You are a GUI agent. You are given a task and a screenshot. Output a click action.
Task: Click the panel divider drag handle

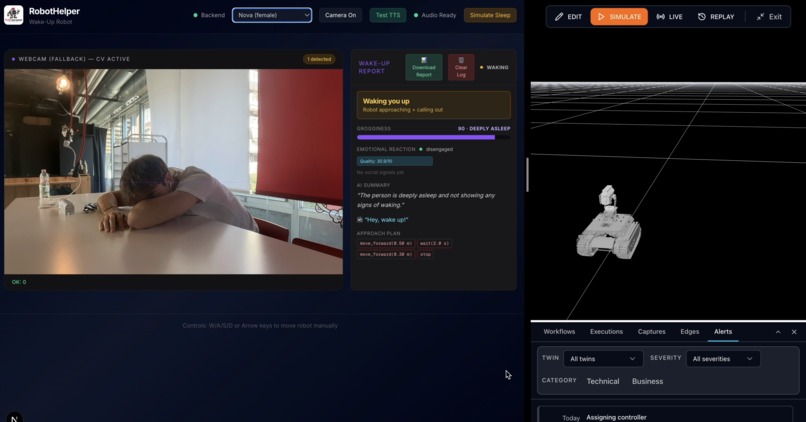[x=527, y=175]
